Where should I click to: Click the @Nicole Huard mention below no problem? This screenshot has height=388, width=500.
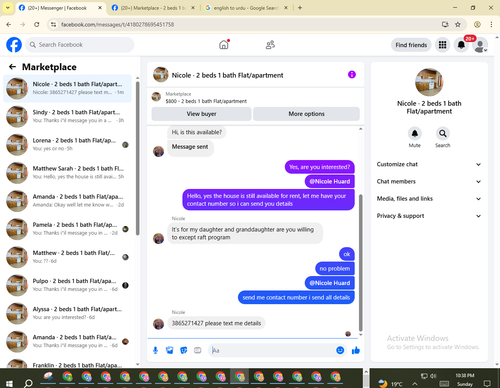pos(330,283)
